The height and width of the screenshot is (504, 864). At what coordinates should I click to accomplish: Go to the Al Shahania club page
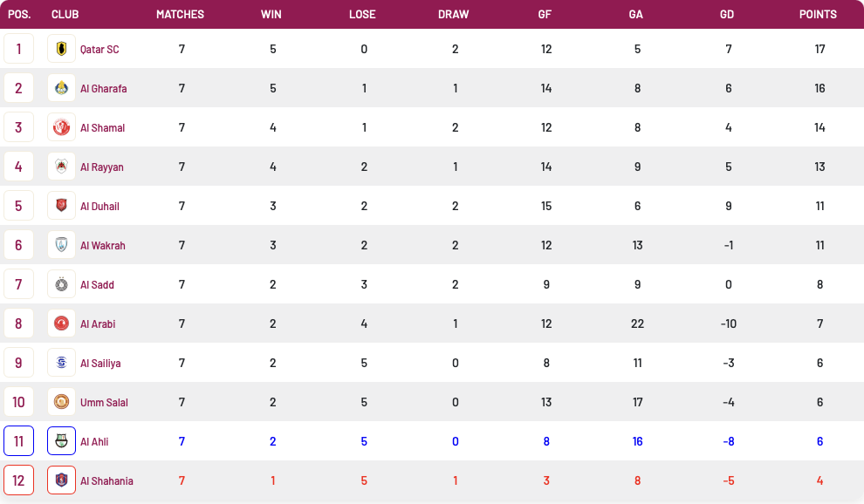click(106, 480)
